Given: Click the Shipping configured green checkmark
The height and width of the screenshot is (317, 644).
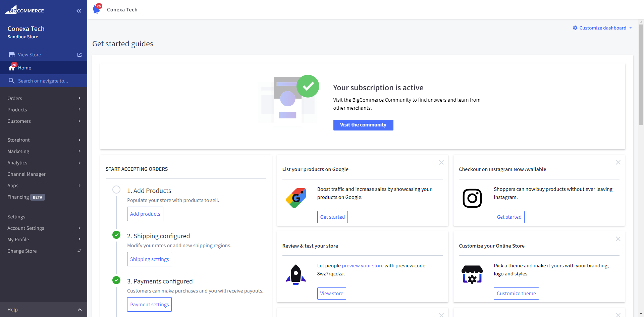Looking at the screenshot, I should (116, 235).
